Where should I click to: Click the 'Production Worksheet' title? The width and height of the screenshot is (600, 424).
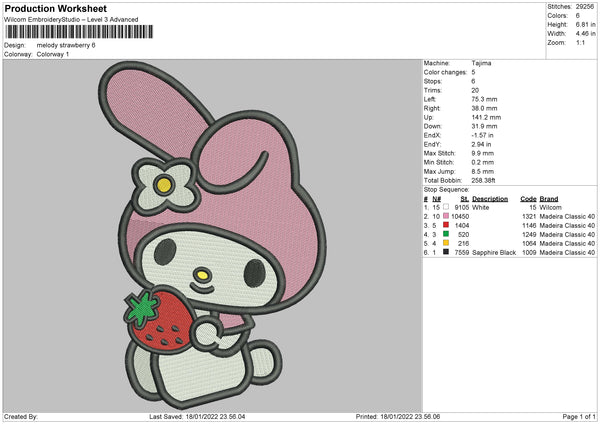[55, 8]
